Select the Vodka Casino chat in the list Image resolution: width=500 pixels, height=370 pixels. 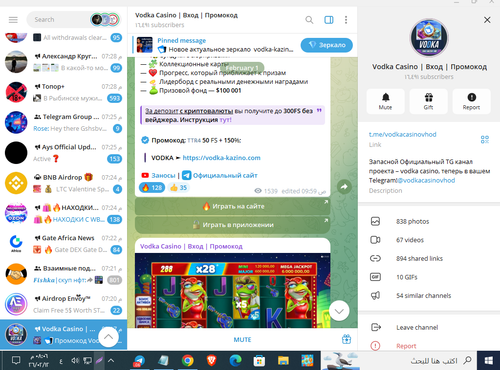[x=63, y=335]
